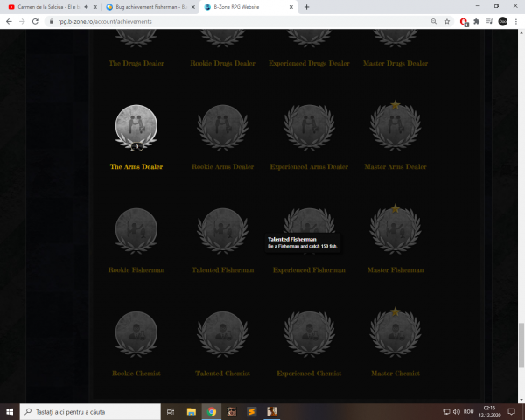This screenshot has height=420, width=525.
Task: Open Chrome's three-dot menu
Action: 516,21
